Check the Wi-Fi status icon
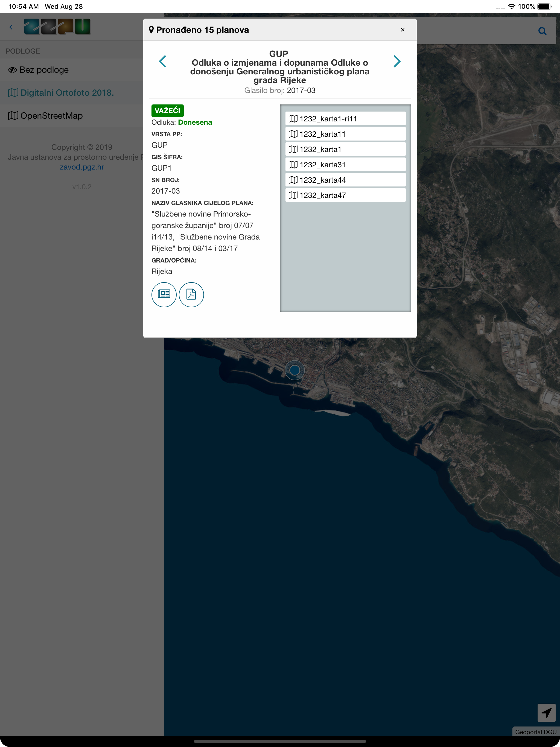Image resolution: width=560 pixels, height=747 pixels. [x=512, y=6]
